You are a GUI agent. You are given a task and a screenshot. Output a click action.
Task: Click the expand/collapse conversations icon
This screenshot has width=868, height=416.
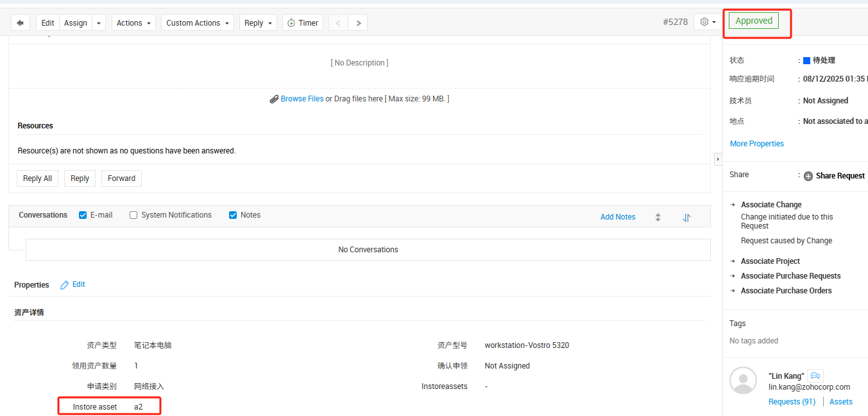click(658, 218)
